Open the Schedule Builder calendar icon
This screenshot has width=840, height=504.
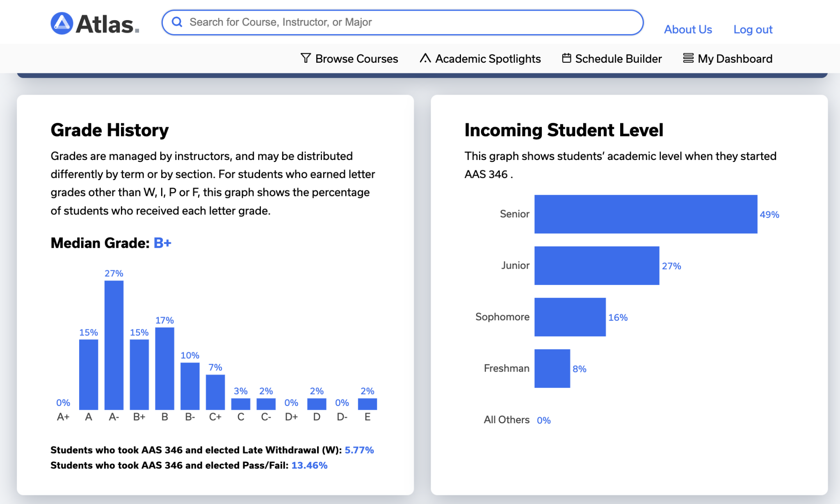pos(566,59)
